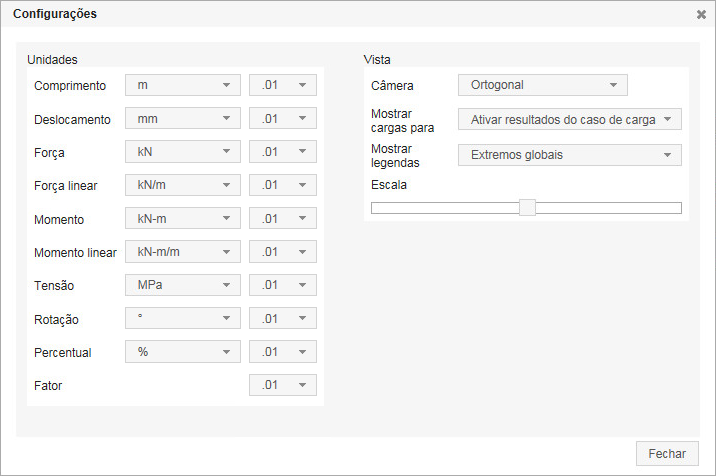The width and height of the screenshot is (716, 476).
Task: Open the Câmera Ortogonal dropdown
Action: [543, 85]
